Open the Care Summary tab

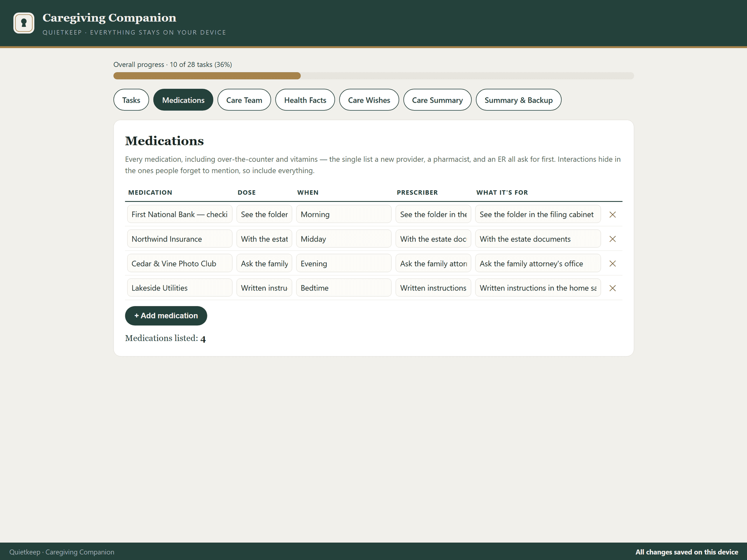437,100
